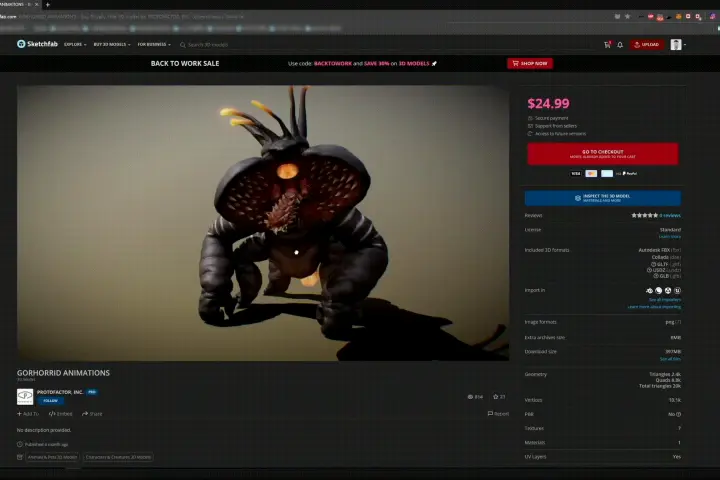Click the third import-in software icon
This screenshot has width=720, height=480.
668,290
